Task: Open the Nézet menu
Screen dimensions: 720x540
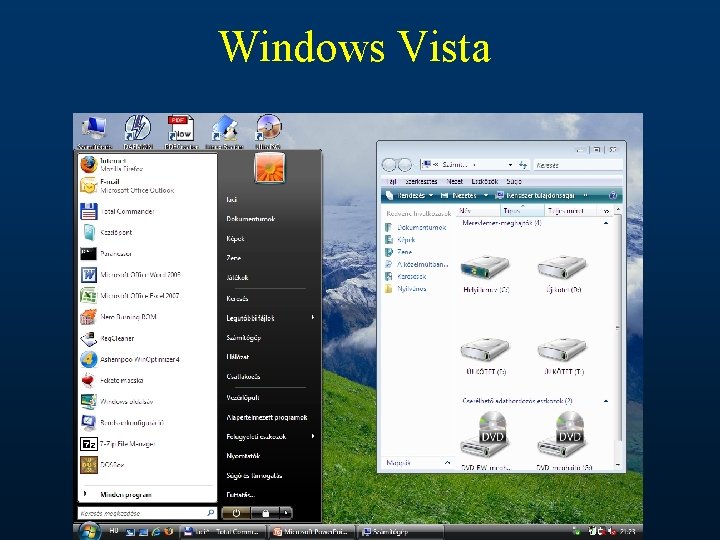Action: click(x=455, y=181)
